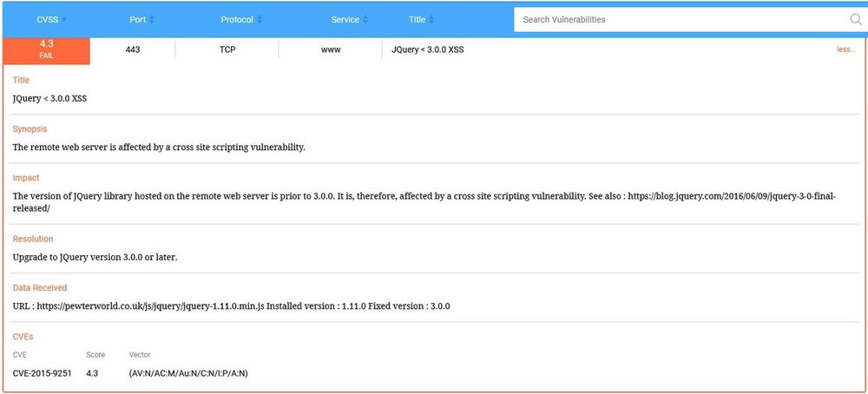Click the JQuery < 3.0.0 XSS row title
This screenshot has height=394, width=868.
pos(426,50)
